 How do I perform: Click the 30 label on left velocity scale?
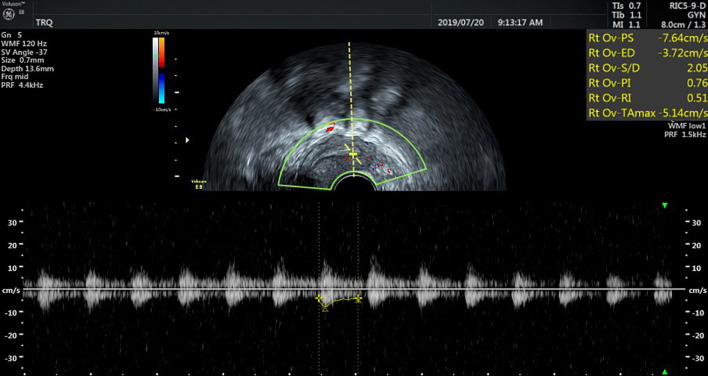pyautogui.click(x=12, y=222)
